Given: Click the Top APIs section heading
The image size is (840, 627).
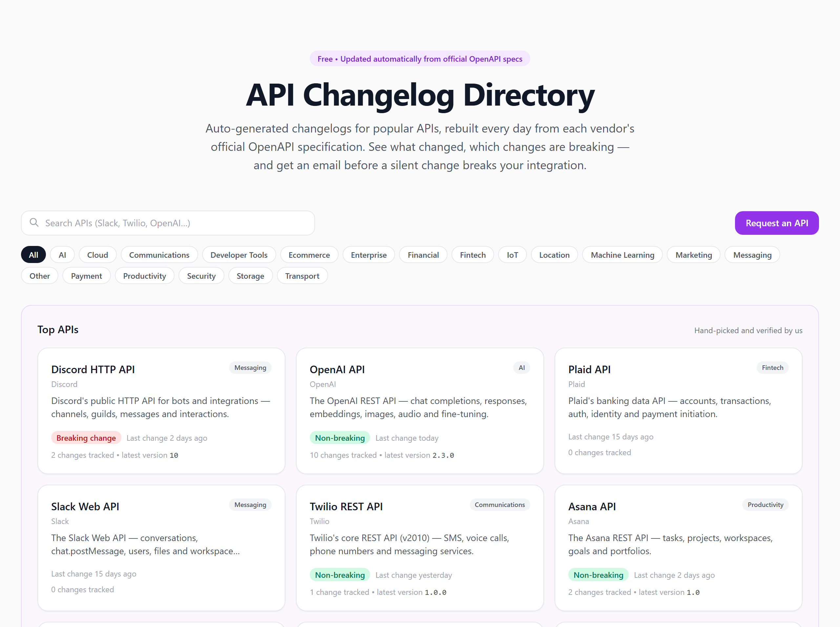Looking at the screenshot, I should click(58, 330).
